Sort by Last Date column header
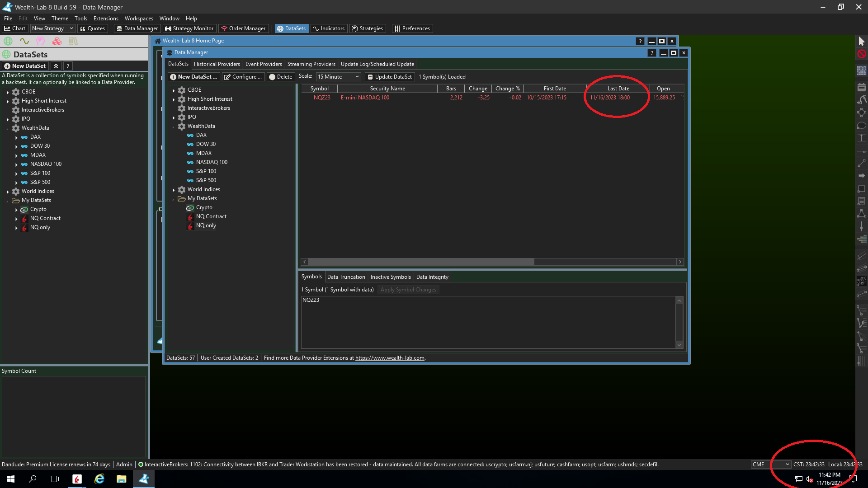 click(618, 89)
